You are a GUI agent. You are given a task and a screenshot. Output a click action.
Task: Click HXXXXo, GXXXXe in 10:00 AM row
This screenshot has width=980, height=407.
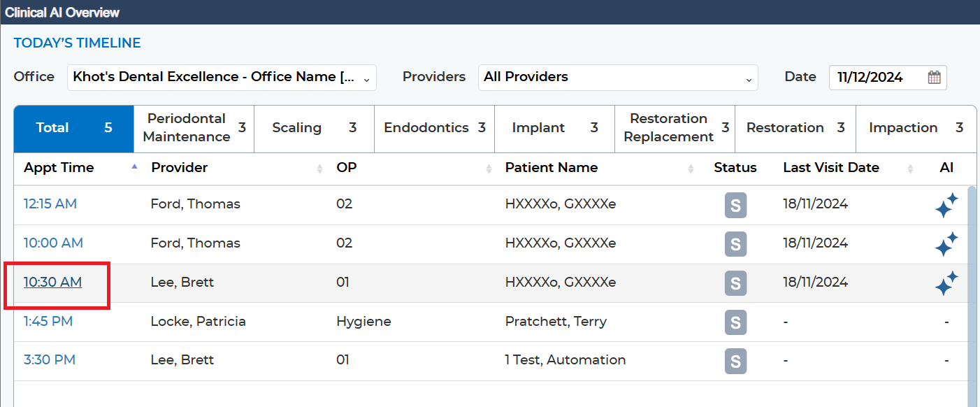click(561, 243)
